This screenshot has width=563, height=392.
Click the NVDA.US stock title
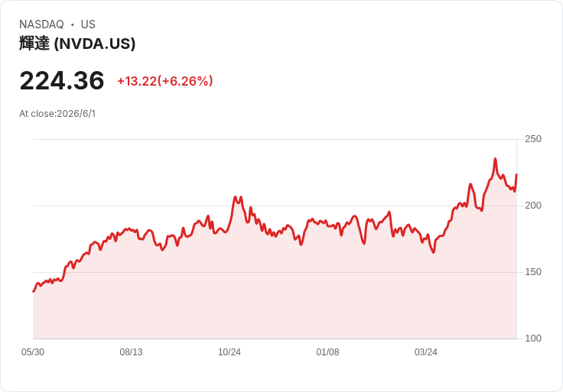[77, 44]
